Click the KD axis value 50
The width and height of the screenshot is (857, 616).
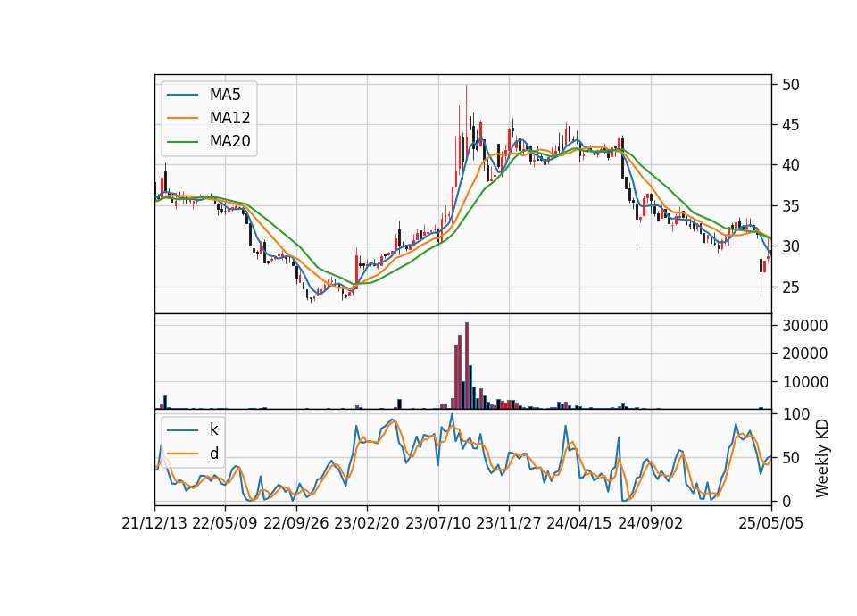(791, 458)
